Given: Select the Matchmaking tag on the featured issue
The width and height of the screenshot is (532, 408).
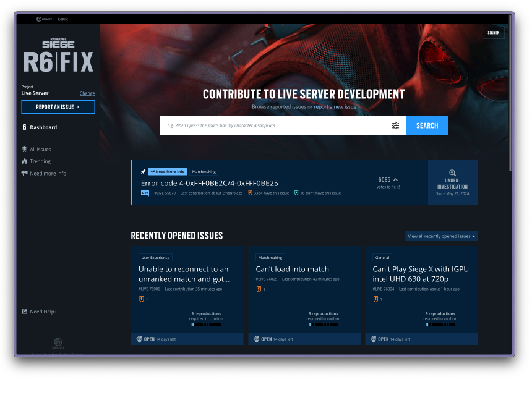Looking at the screenshot, I should click(204, 171).
